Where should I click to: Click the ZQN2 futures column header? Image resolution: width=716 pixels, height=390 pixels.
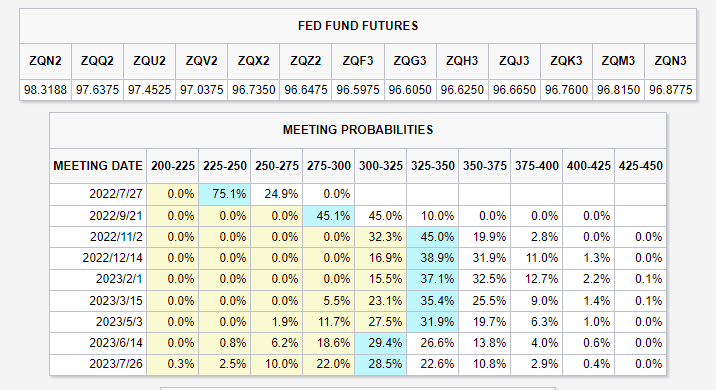tap(45, 61)
